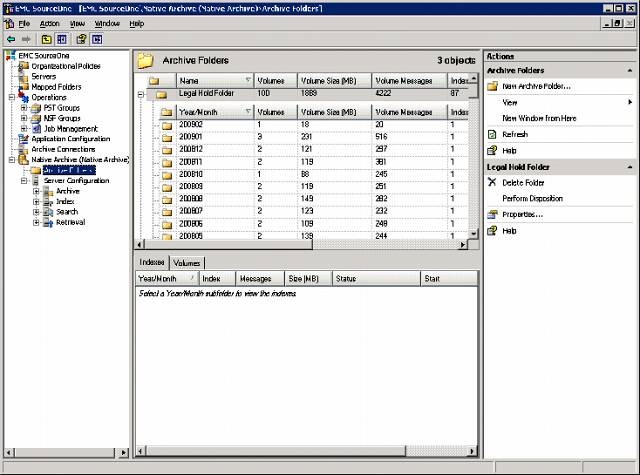640x475 pixels.
Task: Select the 200901 subfolder row
Action: click(x=313, y=137)
